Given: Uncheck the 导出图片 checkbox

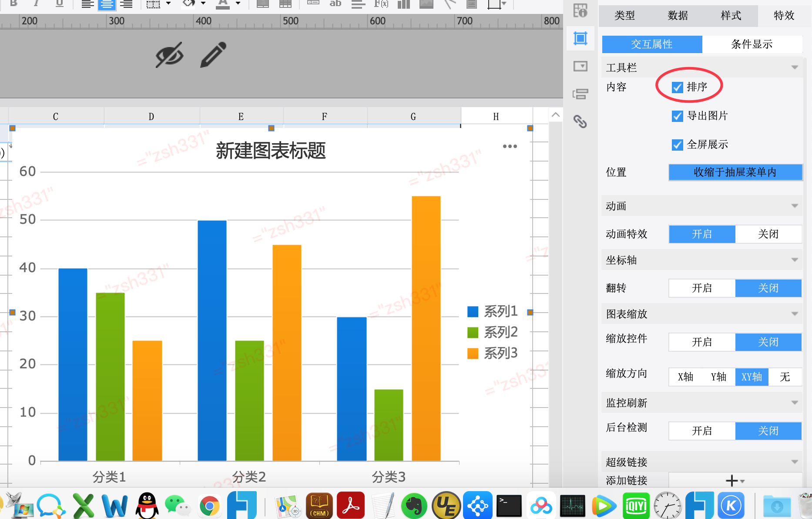Looking at the screenshot, I should coord(677,116).
